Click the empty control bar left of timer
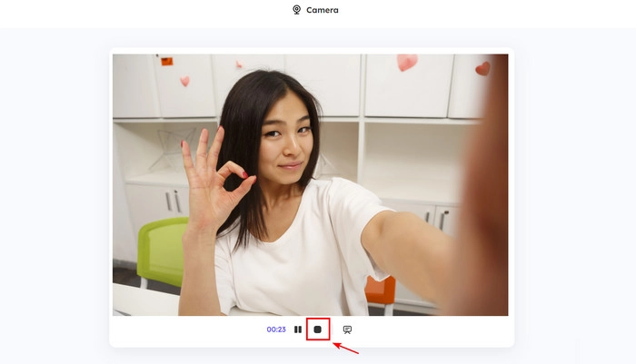 (x=182, y=330)
